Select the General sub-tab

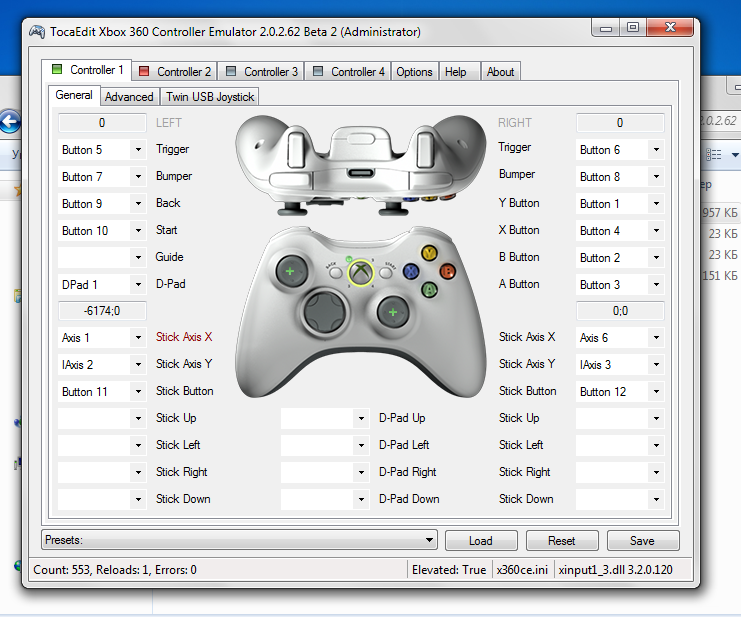point(74,95)
